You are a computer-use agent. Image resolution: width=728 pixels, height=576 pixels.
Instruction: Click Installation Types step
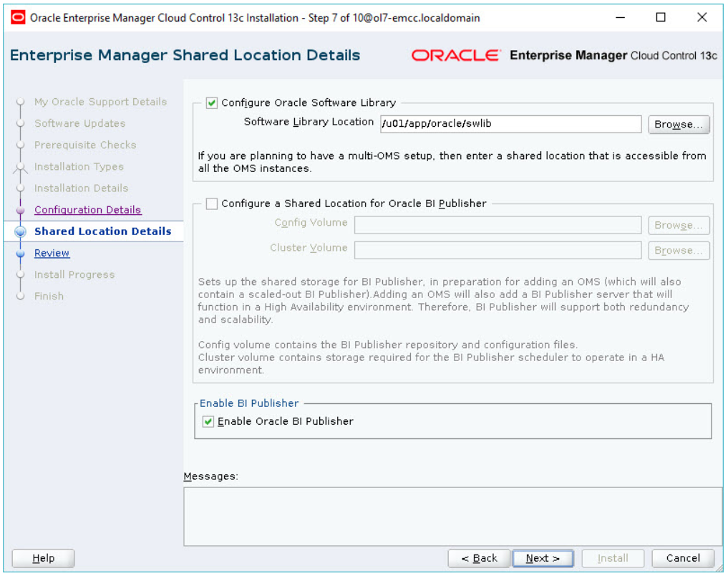coord(79,167)
